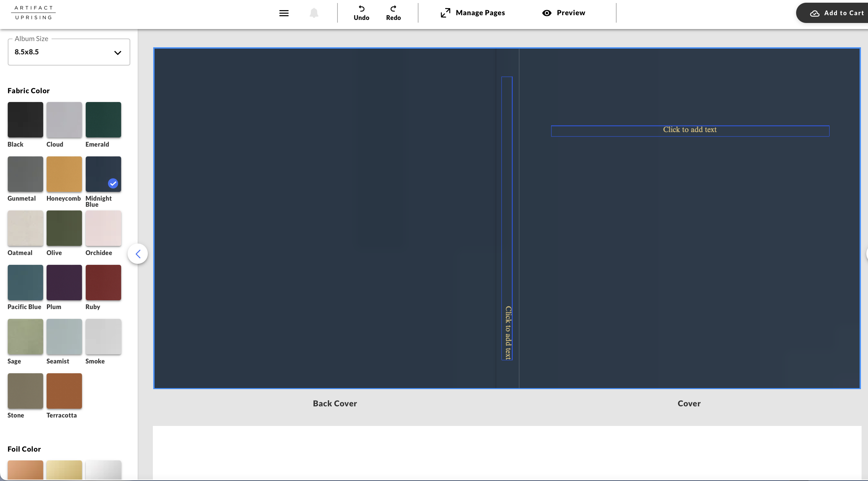The width and height of the screenshot is (868, 481).
Task: Select Smoke fabric color
Action: pos(103,337)
